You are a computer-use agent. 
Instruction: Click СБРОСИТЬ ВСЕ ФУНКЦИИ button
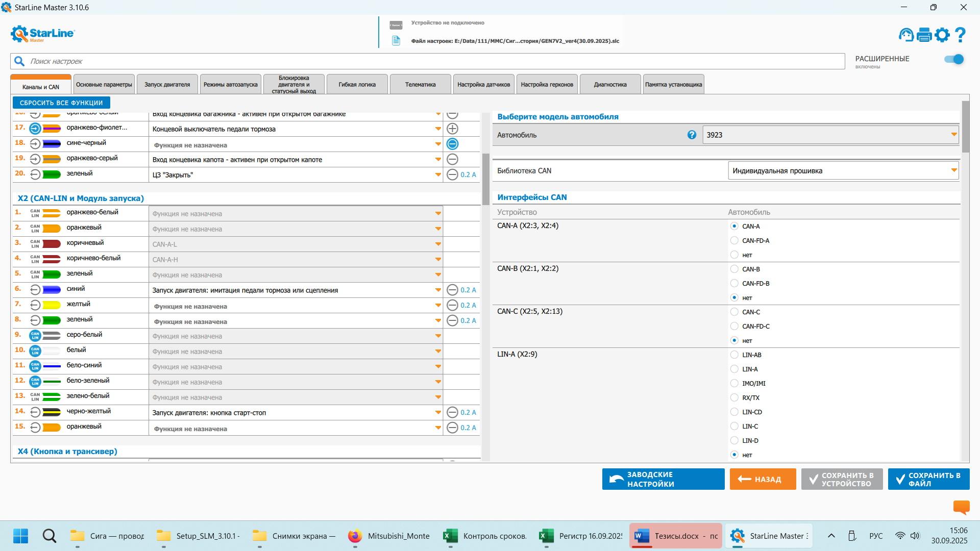click(x=61, y=103)
